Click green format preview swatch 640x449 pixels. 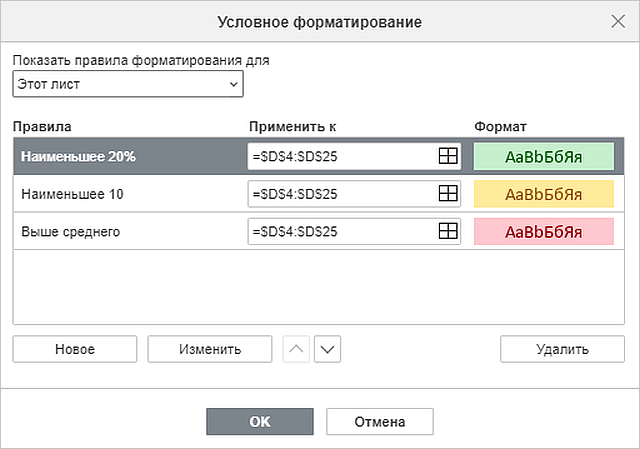click(544, 156)
